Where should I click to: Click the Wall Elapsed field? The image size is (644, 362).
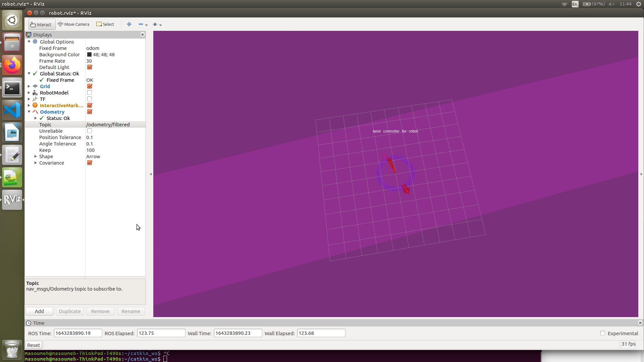click(321, 333)
